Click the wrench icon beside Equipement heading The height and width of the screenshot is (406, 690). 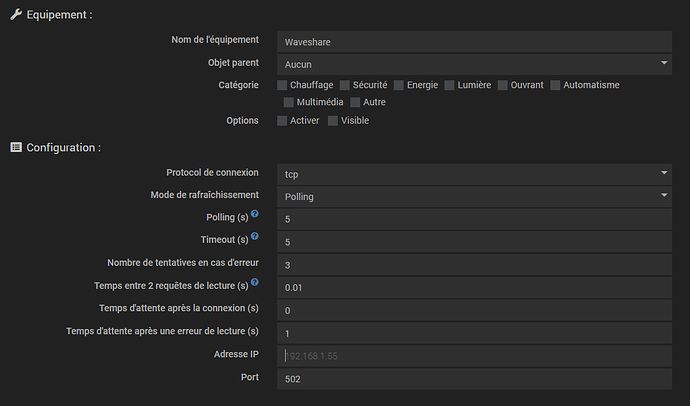15,16
